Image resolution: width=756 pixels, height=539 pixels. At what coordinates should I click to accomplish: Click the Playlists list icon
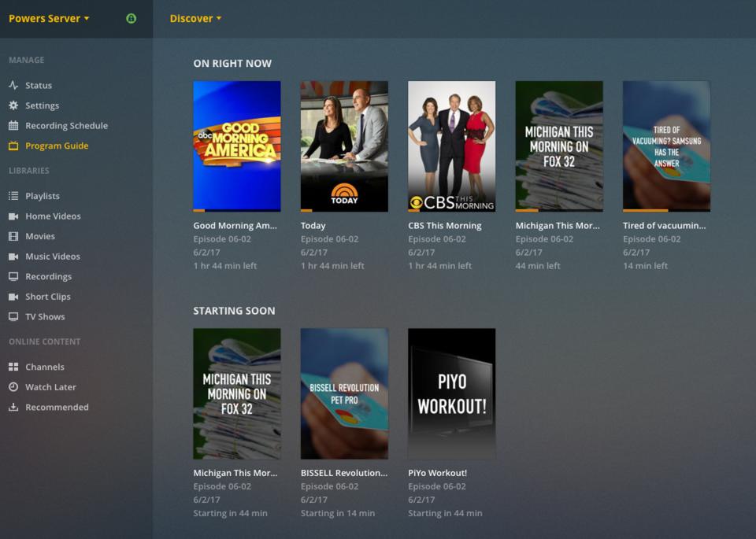point(13,196)
